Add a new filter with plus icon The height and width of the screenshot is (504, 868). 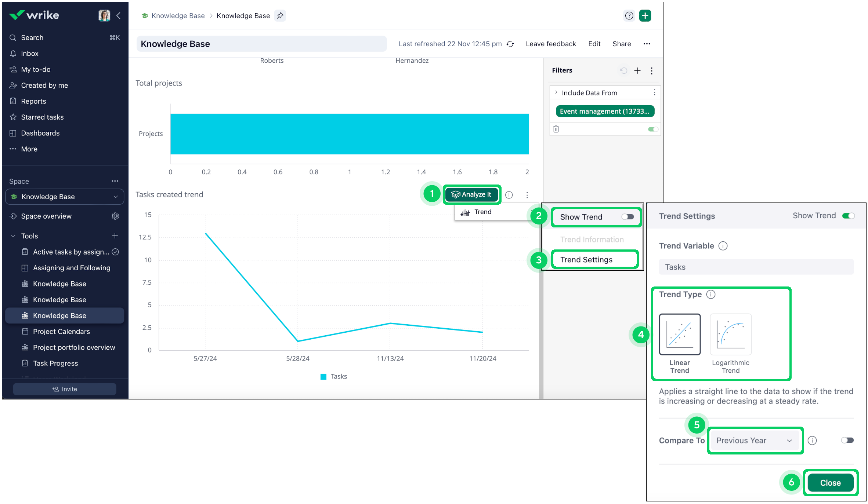click(x=637, y=70)
